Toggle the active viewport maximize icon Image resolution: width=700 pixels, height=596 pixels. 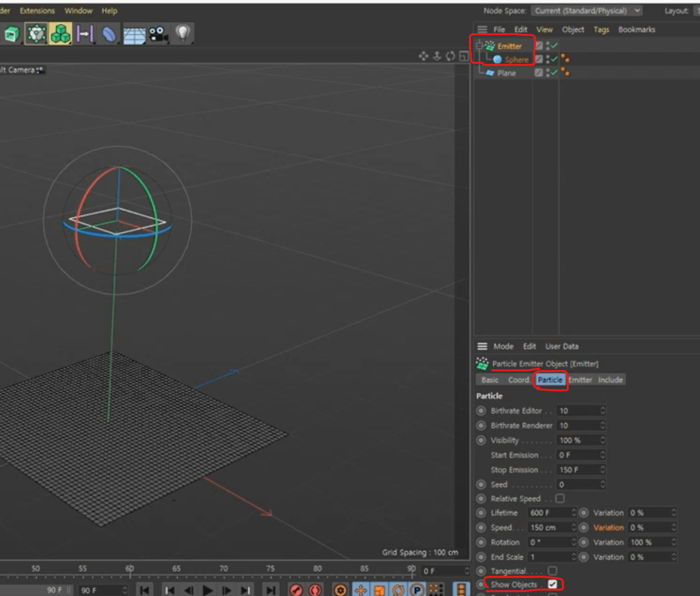[463, 56]
